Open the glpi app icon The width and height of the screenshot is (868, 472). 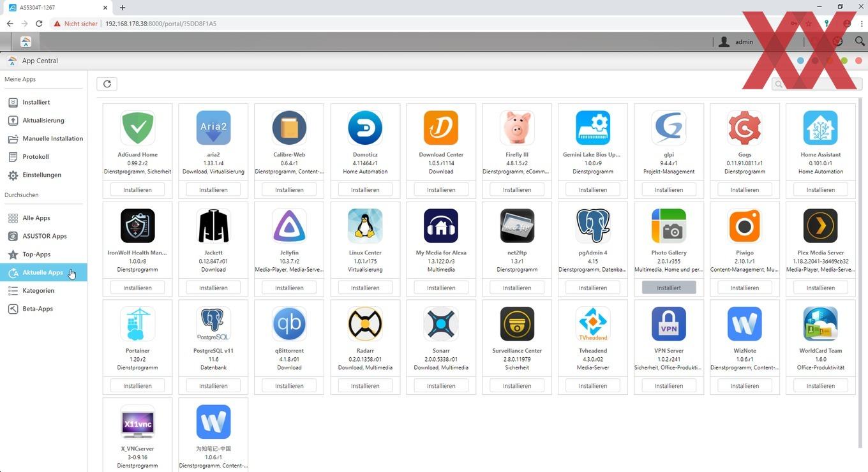[669, 128]
